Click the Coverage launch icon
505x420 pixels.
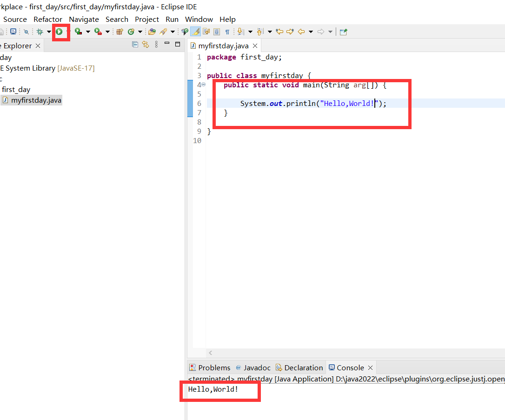point(78,32)
